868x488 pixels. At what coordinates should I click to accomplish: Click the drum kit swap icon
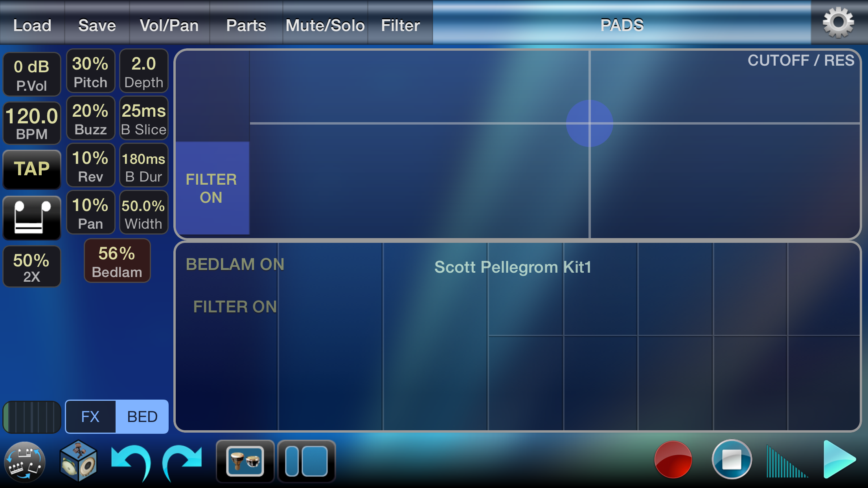[25, 461]
